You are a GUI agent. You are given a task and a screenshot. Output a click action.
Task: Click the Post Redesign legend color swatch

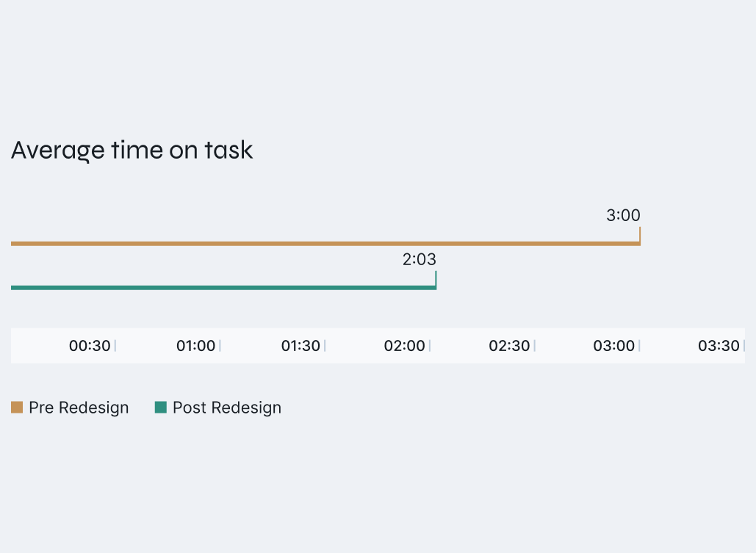(x=161, y=408)
